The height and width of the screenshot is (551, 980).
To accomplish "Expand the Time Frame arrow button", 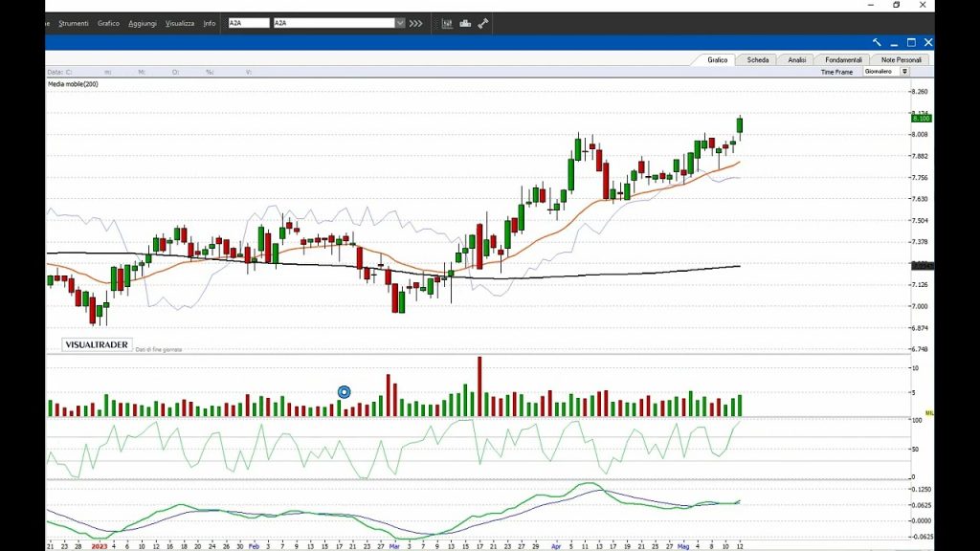I will pos(904,72).
